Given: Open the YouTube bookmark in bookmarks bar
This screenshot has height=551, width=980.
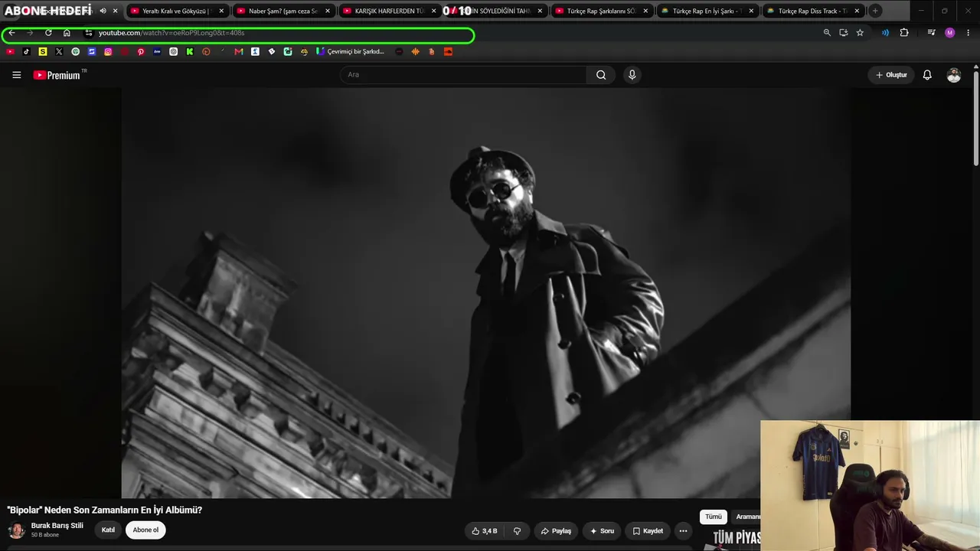Looking at the screenshot, I should [x=10, y=51].
